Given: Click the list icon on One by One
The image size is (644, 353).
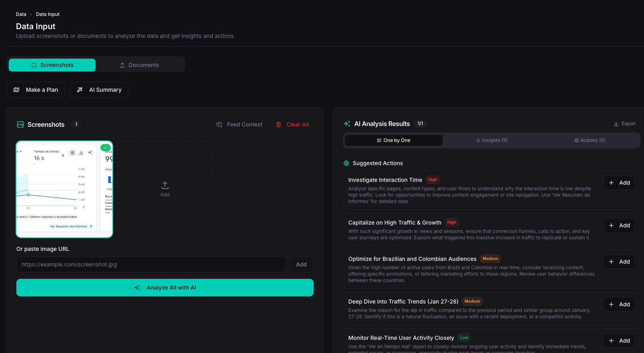Looking at the screenshot, I should pyautogui.click(x=379, y=140).
